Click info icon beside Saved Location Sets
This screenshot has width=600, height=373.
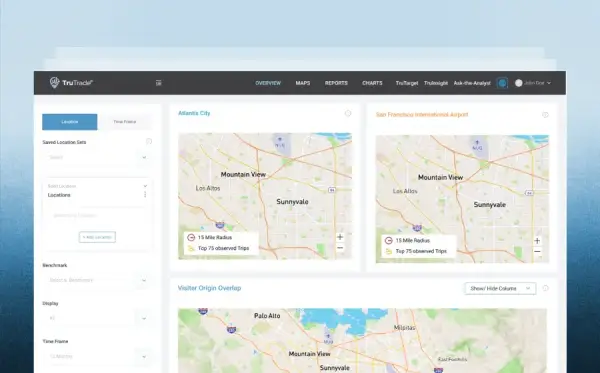click(x=149, y=142)
